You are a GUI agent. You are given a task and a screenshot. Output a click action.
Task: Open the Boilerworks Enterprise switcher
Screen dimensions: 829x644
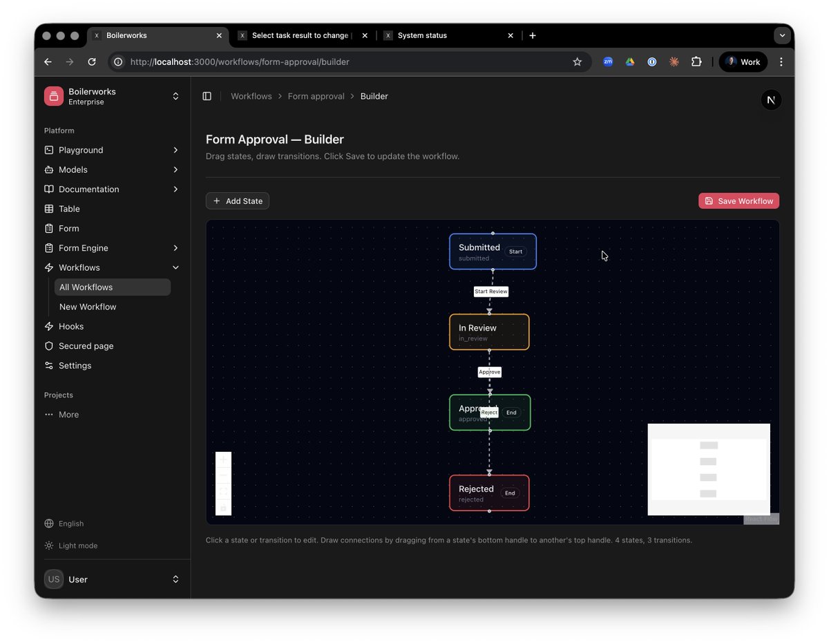[x=112, y=96]
